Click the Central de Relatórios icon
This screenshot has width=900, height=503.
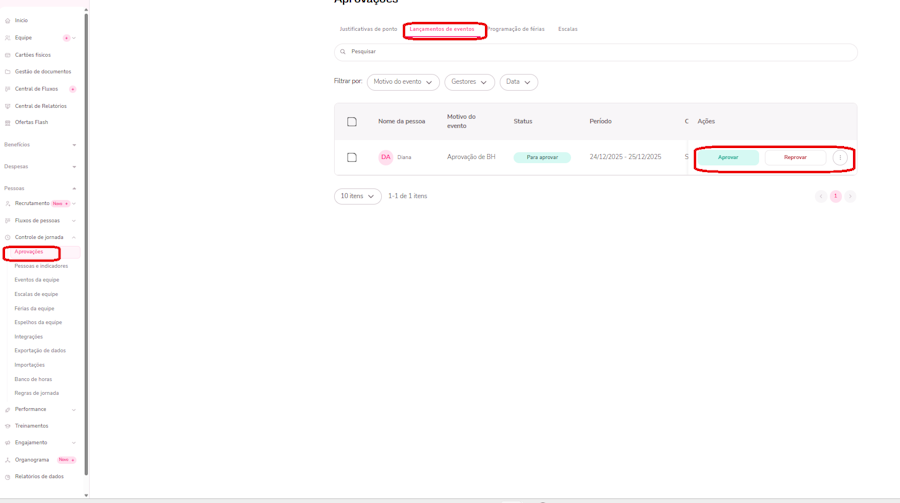point(7,106)
